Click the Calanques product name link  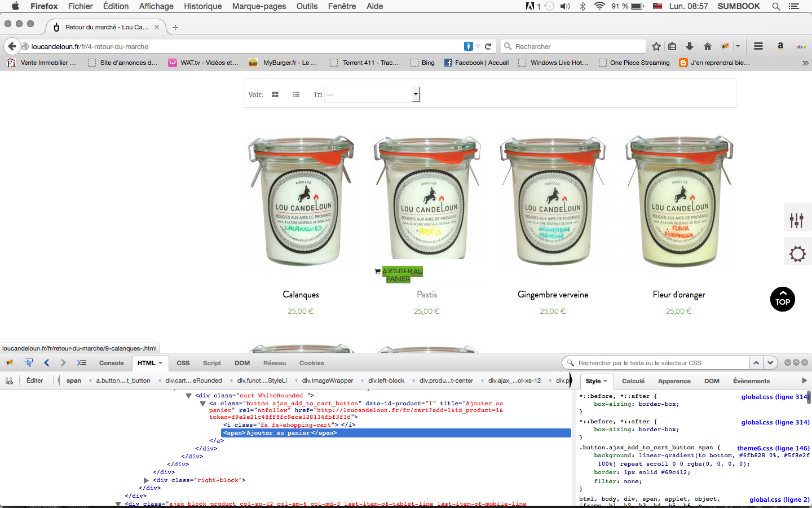point(301,295)
